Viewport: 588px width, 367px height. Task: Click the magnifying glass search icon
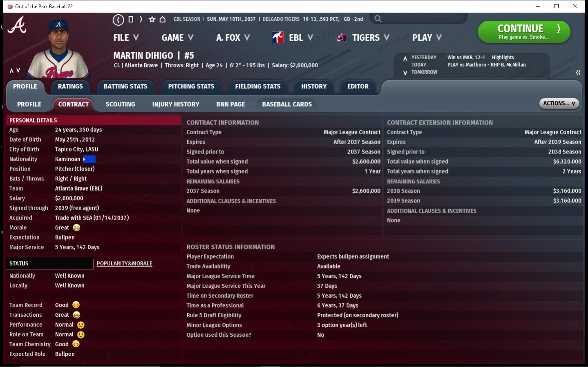tap(378, 19)
